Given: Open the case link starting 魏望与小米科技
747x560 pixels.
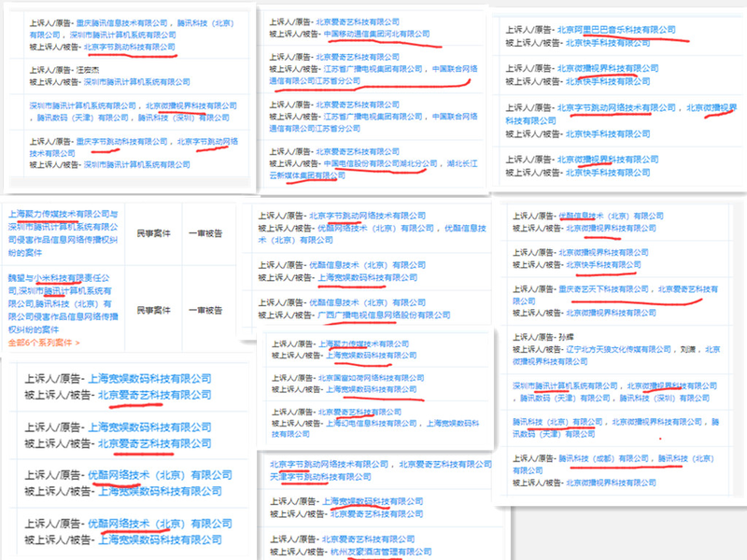Looking at the screenshot, I should coord(63,303).
